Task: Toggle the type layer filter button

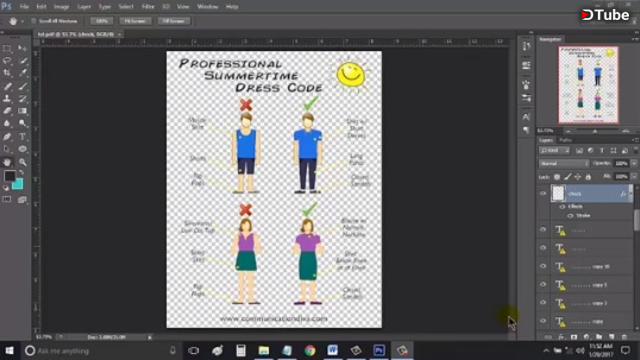Action: click(x=602, y=151)
